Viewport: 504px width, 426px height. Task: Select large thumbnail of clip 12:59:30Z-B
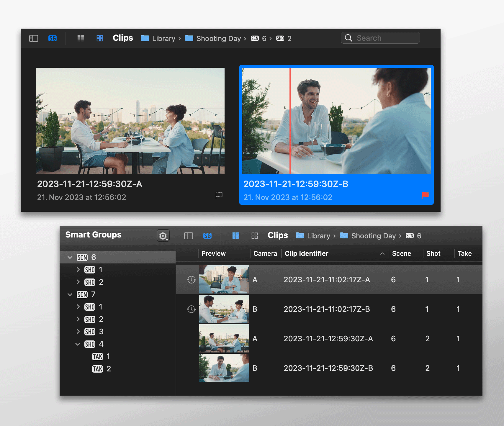pyautogui.click(x=336, y=121)
